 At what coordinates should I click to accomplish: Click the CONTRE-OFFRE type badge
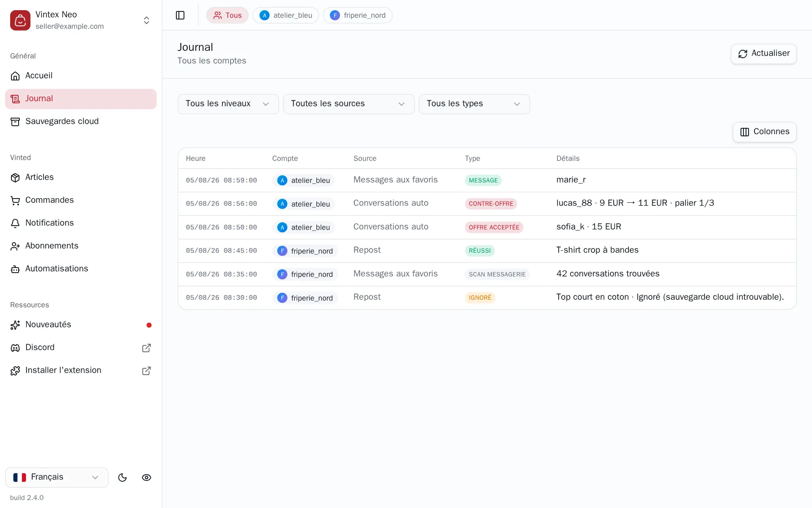point(491,204)
